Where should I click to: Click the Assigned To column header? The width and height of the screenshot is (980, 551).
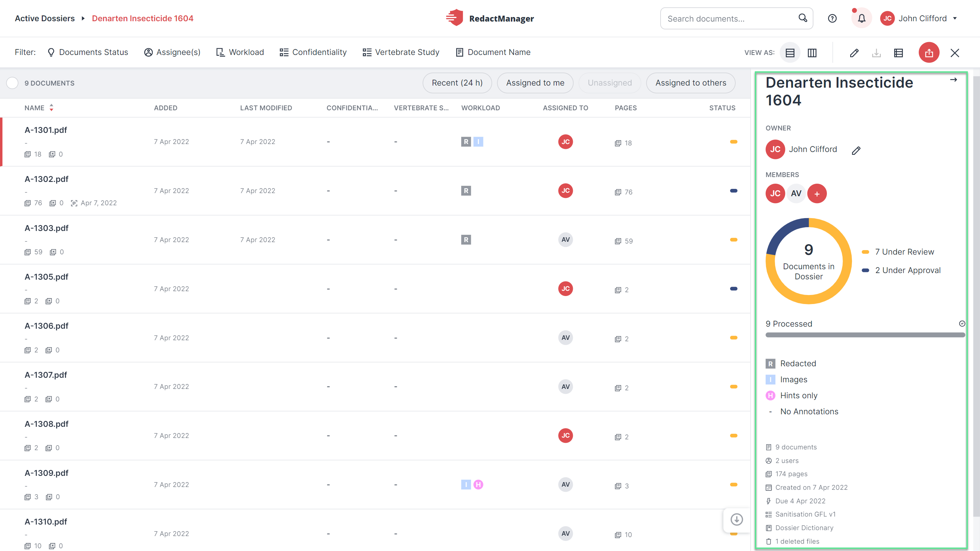click(565, 108)
